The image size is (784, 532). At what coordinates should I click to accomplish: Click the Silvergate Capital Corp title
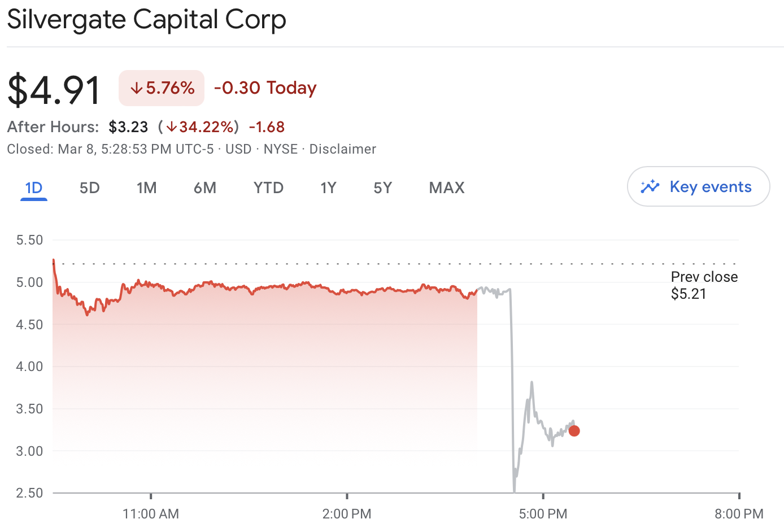[x=146, y=19]
